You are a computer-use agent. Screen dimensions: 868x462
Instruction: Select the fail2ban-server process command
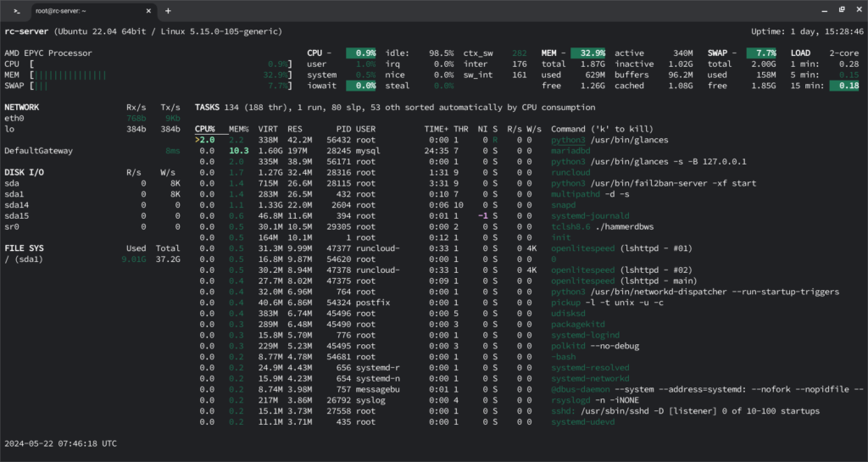tap(654, 184)
